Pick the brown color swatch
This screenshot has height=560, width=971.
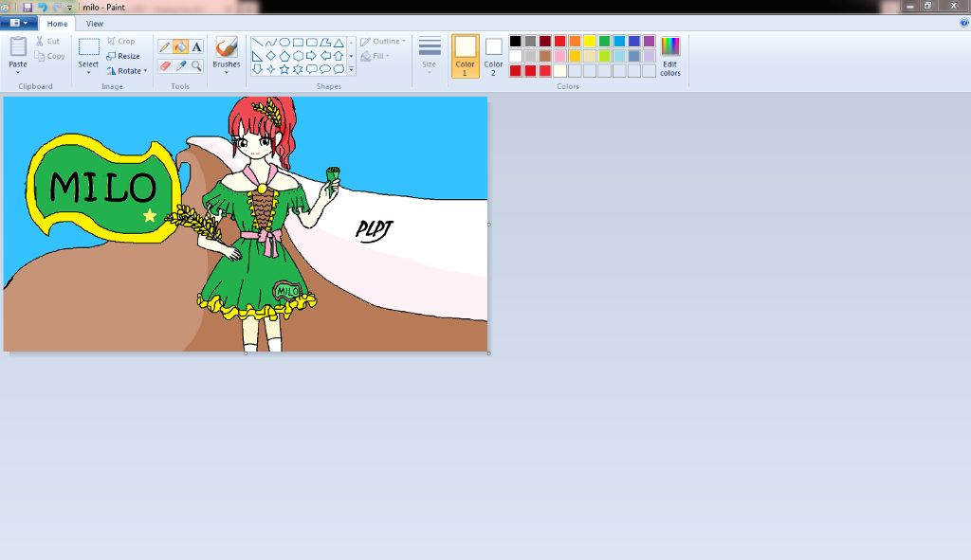tap(545, 56)
